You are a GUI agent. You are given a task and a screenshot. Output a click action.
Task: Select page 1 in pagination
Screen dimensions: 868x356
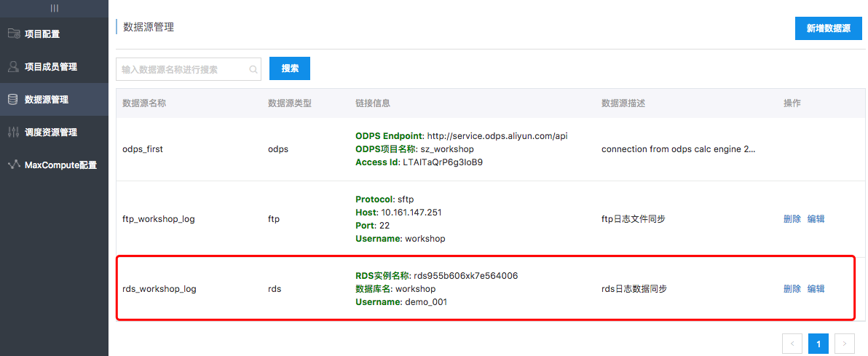tap(818, 344)
